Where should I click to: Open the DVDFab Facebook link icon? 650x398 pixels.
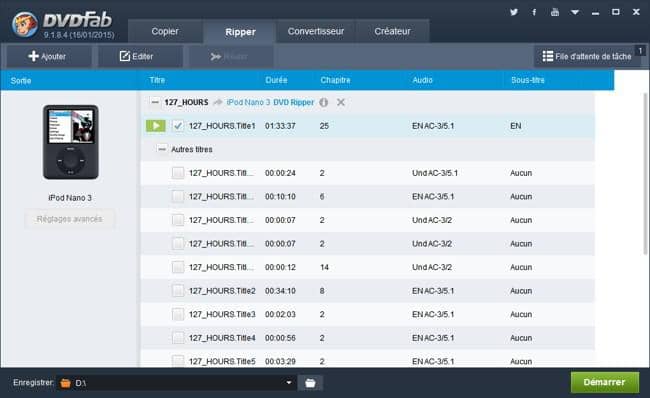(x=534, y=12)
